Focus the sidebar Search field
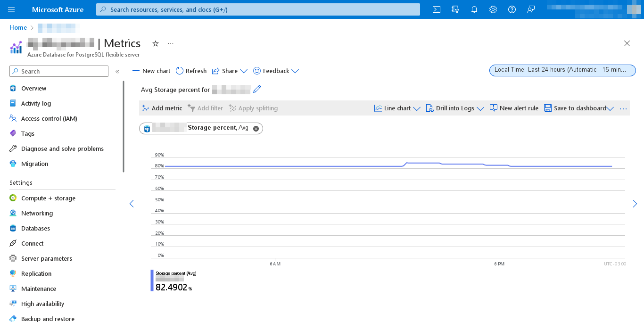 point(59,71)
